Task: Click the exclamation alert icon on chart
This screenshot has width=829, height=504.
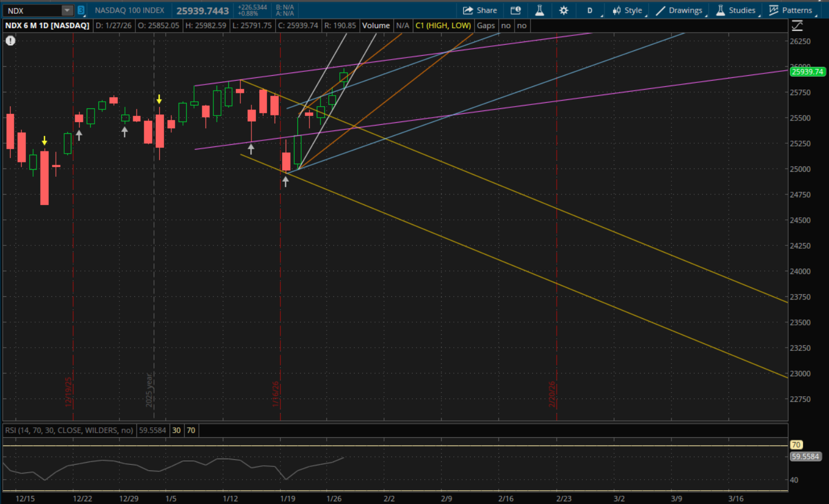Action: coord(11,40)
